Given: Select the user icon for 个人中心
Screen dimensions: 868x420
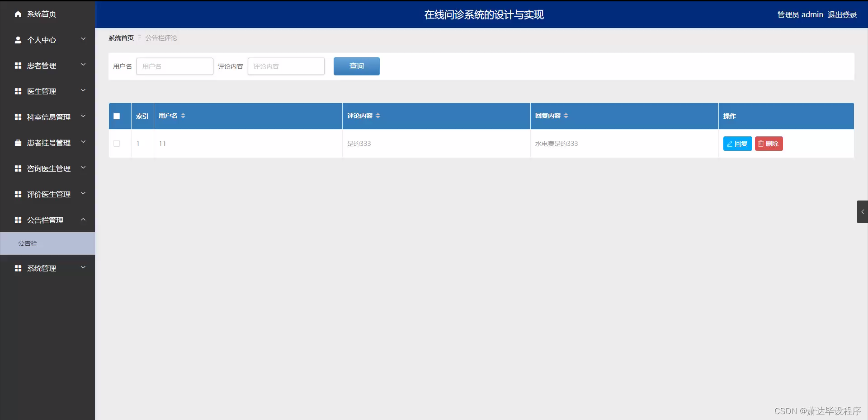Looking at the screenshot, I should tap(18, 40).
